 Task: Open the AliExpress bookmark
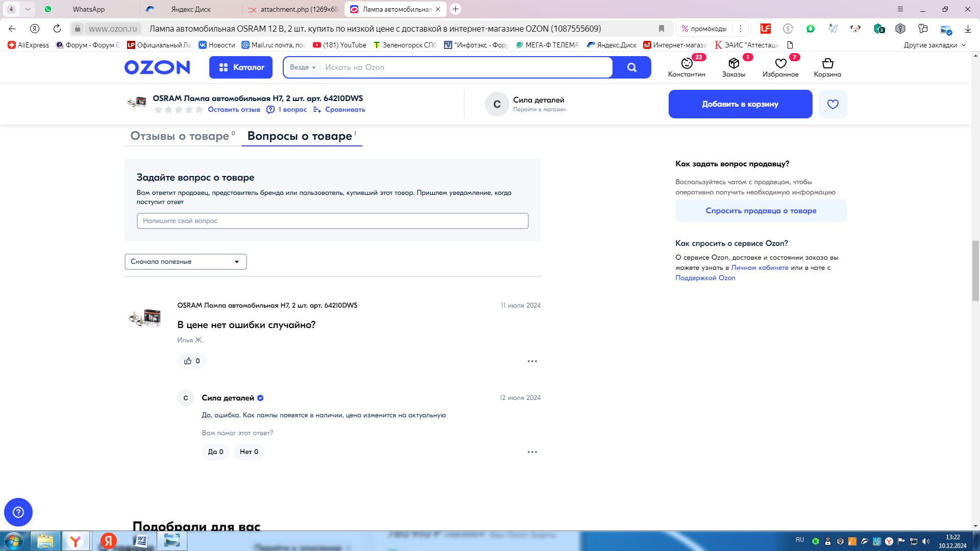pyautogui.click(x=29, y=45)
